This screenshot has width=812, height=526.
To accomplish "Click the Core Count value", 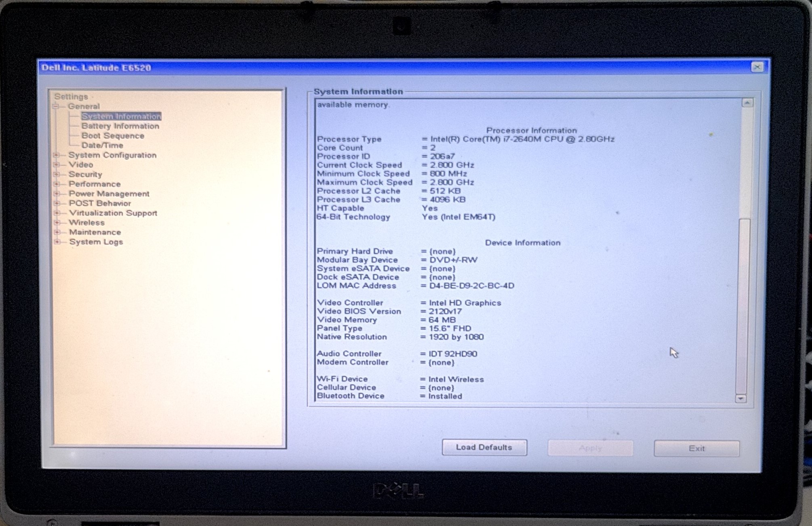I will click(x=433, y=148).
